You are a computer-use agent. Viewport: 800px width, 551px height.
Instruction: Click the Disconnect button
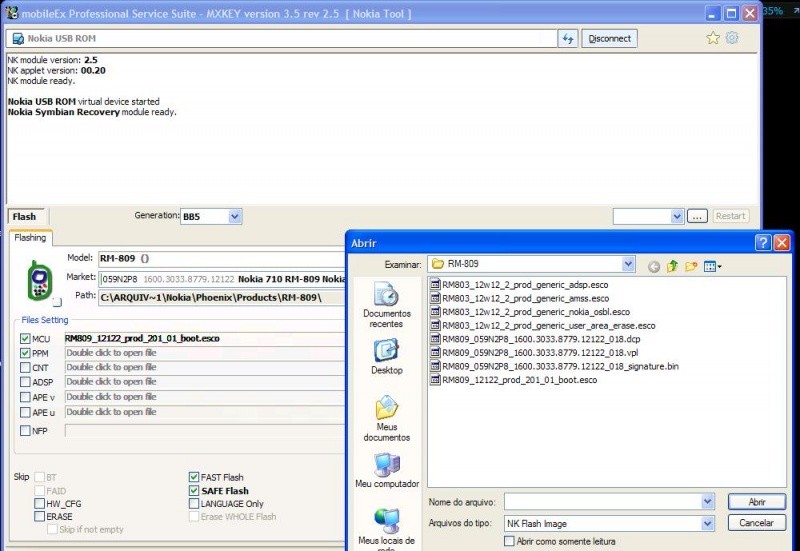pyautogui.click(x=610, y=39)
